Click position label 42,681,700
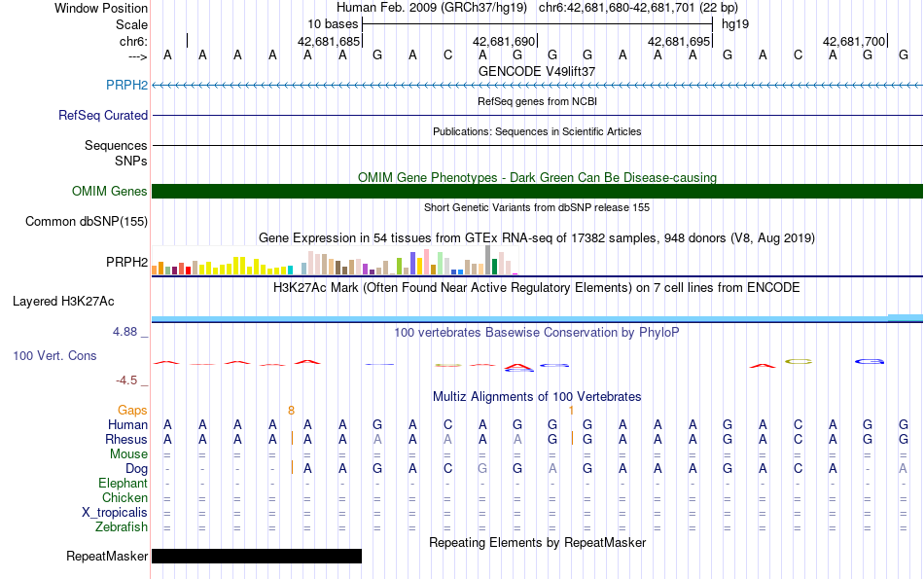The height and width of the screenshot is (579, 924). tap(854, 41)
